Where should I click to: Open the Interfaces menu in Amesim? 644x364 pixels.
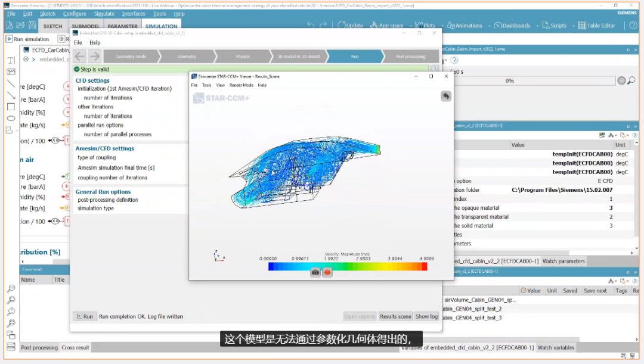pos(134,14)
